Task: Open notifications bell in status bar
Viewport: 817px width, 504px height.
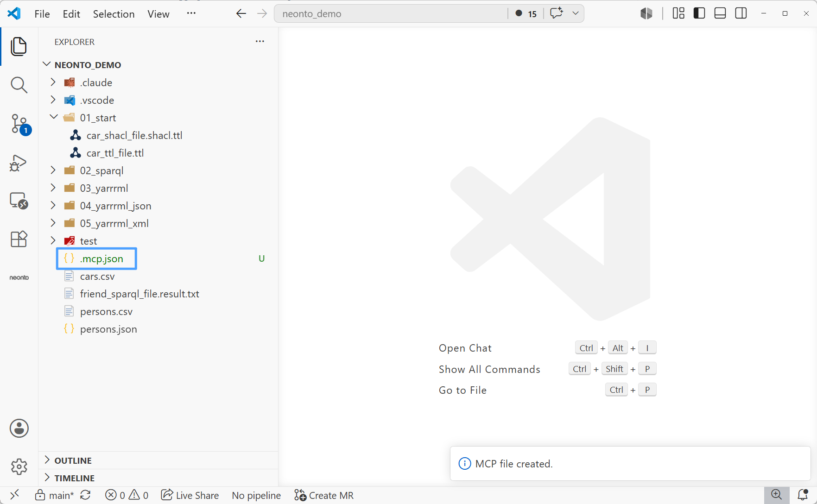Action: tap(803, 495)
